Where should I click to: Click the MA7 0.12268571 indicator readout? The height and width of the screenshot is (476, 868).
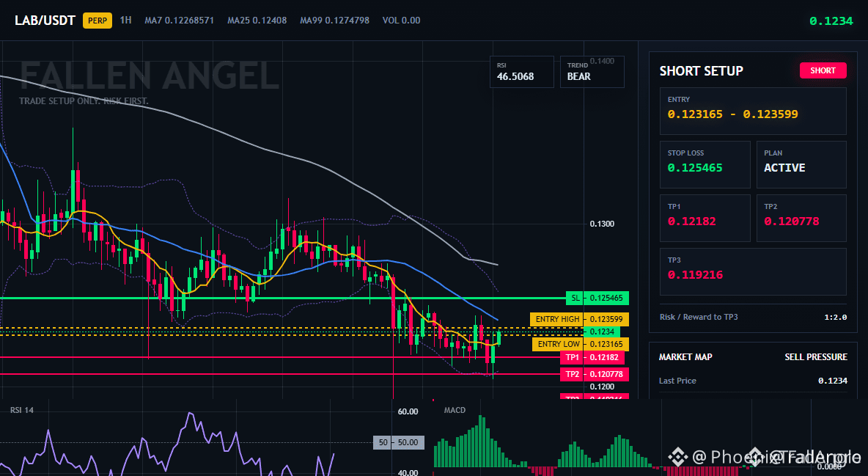point(180,20)
